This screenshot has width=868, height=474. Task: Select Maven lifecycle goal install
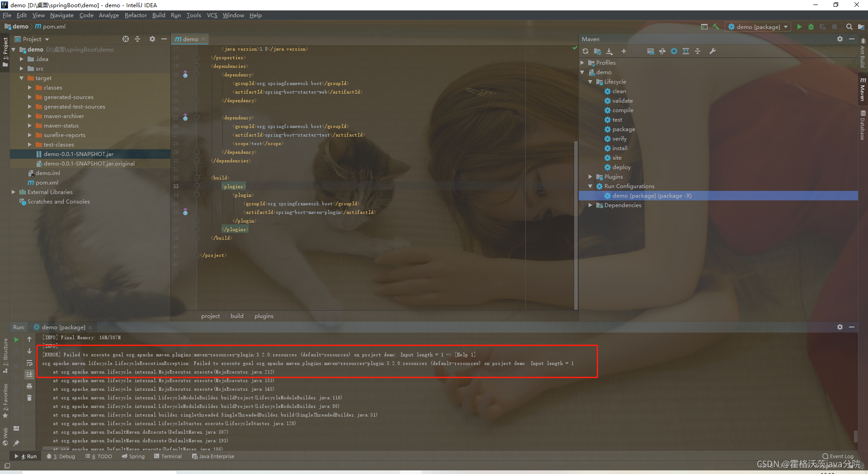click(x=619, y=148)
